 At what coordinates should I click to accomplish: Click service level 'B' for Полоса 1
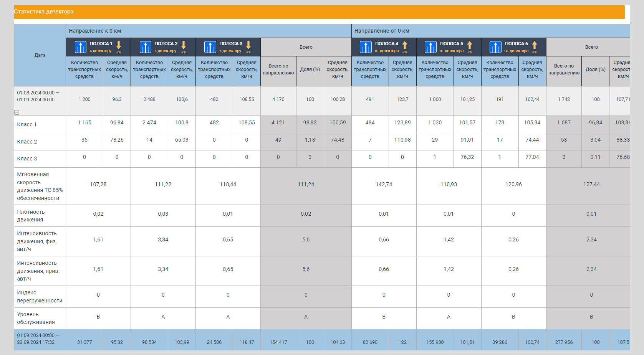click(x=98, y=317)
